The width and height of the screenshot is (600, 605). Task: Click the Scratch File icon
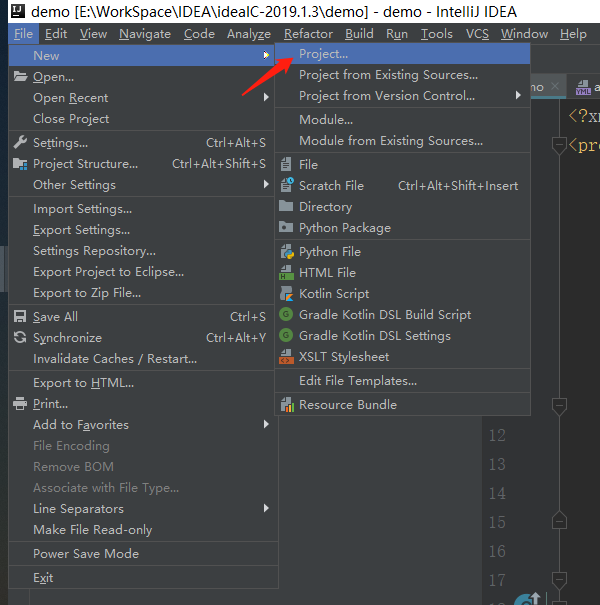click(x=287, y=185)
